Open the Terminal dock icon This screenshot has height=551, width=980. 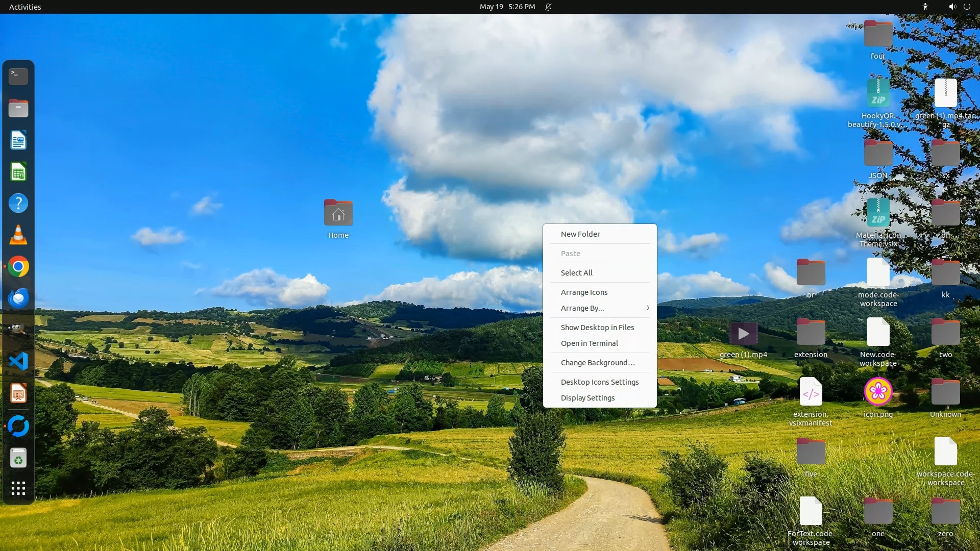[18, 77]
